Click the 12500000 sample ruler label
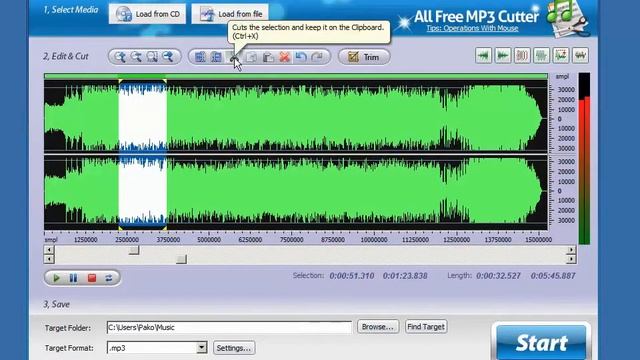The image size is (640, 360). coord(456,240)
